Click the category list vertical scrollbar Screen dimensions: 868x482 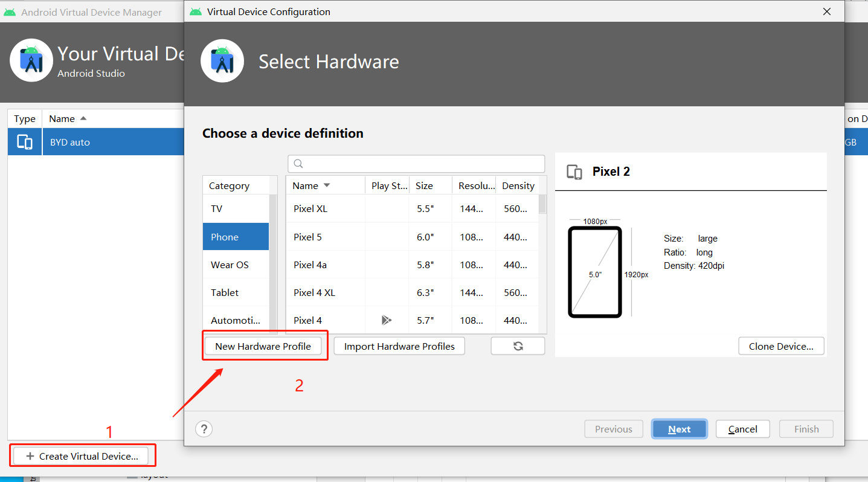(x=273, y=263)
